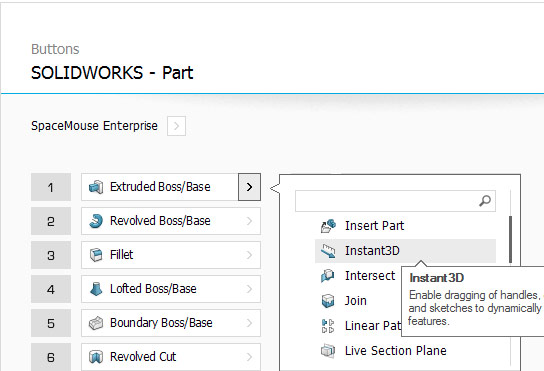Click the Boundary Boss/Base icon
544x371 pixels.
pos(96,323)
